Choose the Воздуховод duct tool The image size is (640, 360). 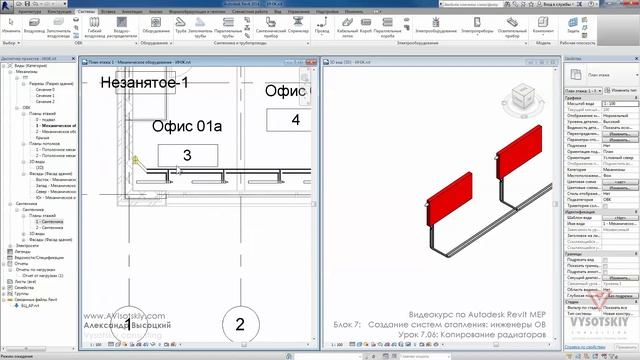pos(34,25)
